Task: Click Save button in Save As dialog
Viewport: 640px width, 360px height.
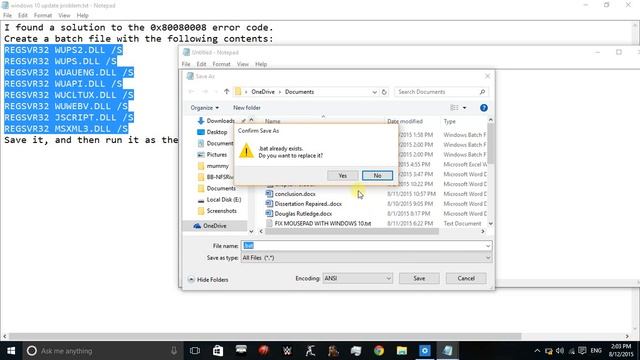Action: 419,278
